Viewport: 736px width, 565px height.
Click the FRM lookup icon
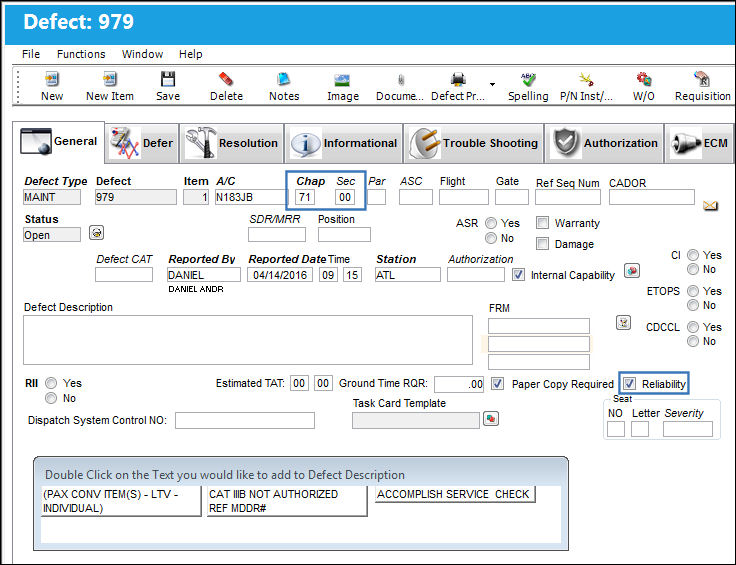pyautogui.click(x=623, y=323)
